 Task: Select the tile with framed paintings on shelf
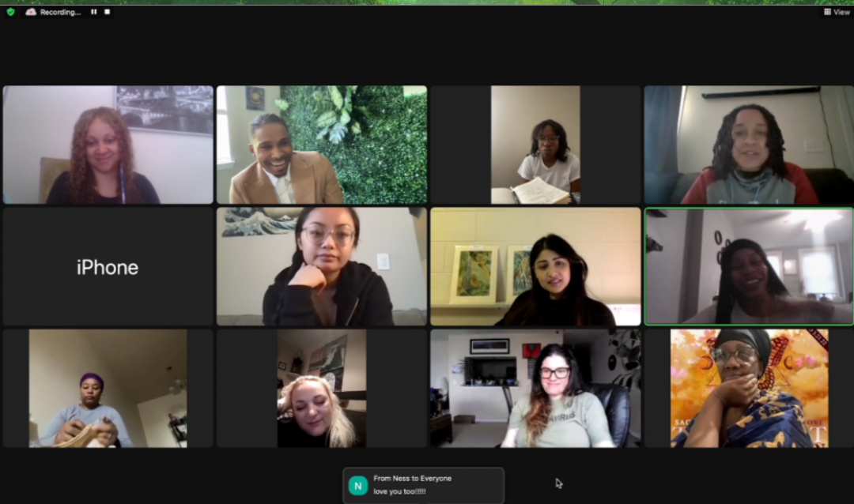[535, 267]
